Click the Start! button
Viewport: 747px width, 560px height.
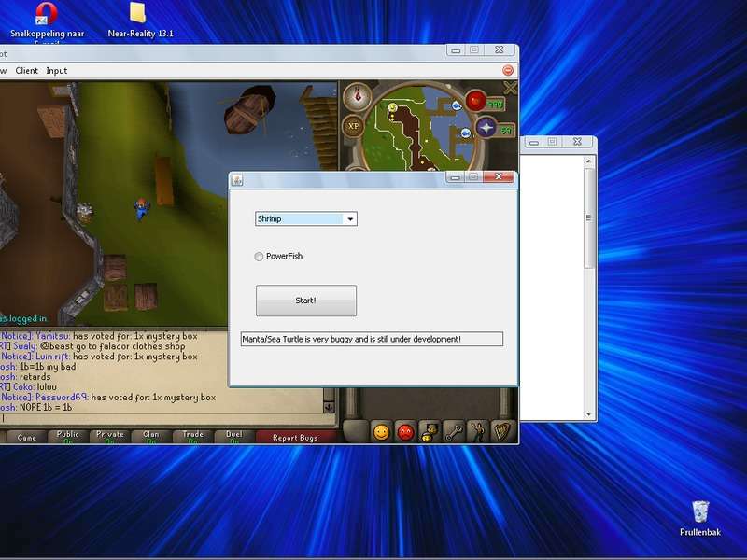click(306, 301)
